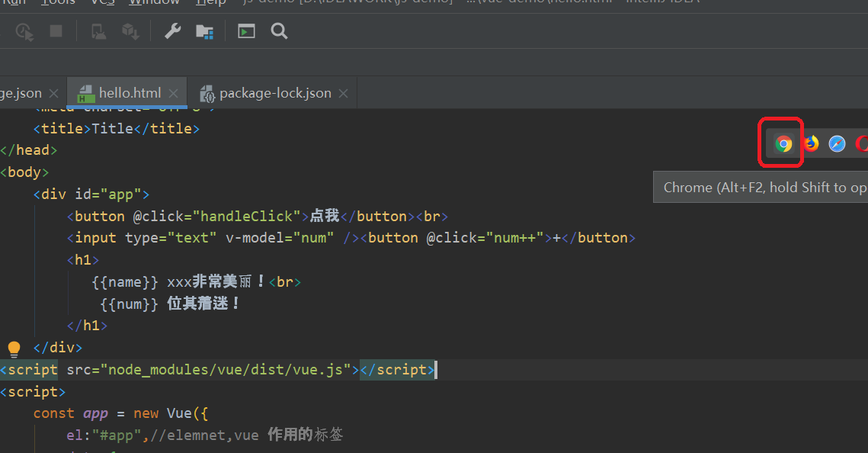This screenshot has width=868, height=453.
Task: Open Settings wrench icon
Action: 173,31
